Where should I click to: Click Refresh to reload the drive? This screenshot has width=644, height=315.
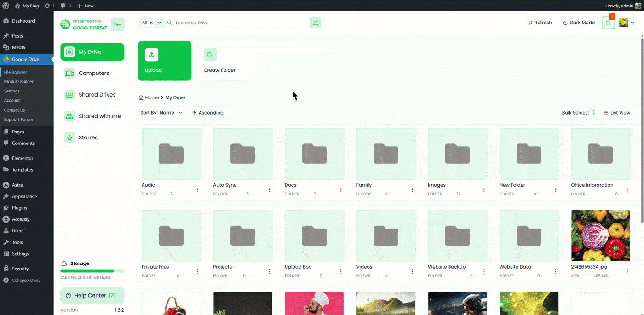click(x=540, y=22)
